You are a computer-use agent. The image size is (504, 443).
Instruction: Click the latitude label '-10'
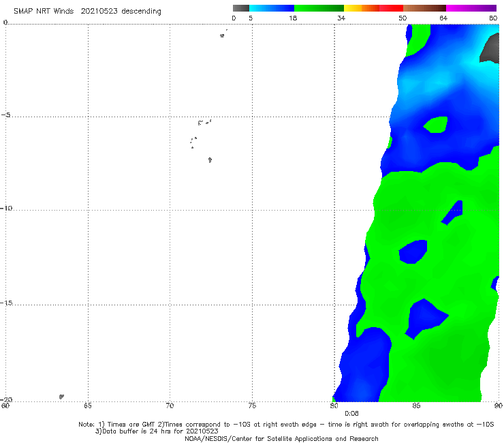[6, 208]
